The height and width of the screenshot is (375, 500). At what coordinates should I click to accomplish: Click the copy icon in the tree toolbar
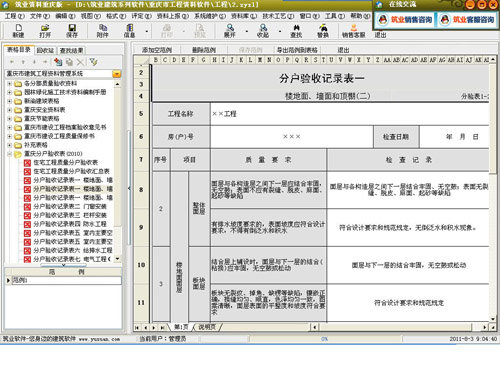(69, 62)
